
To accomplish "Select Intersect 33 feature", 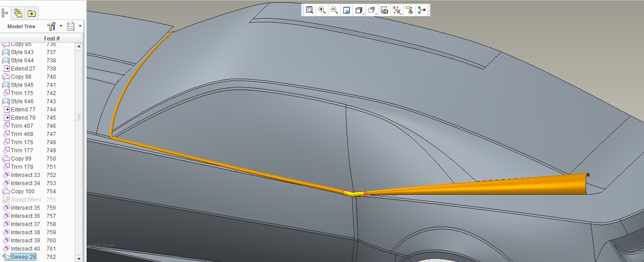I will pyautogui.click(x=26, y=175).
